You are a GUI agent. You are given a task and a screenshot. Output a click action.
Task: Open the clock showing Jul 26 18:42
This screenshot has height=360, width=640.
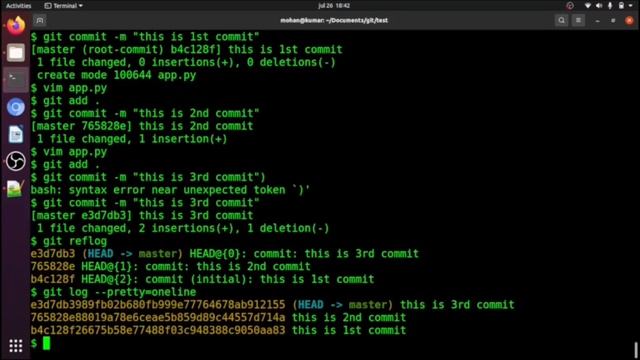coord(334,6)
